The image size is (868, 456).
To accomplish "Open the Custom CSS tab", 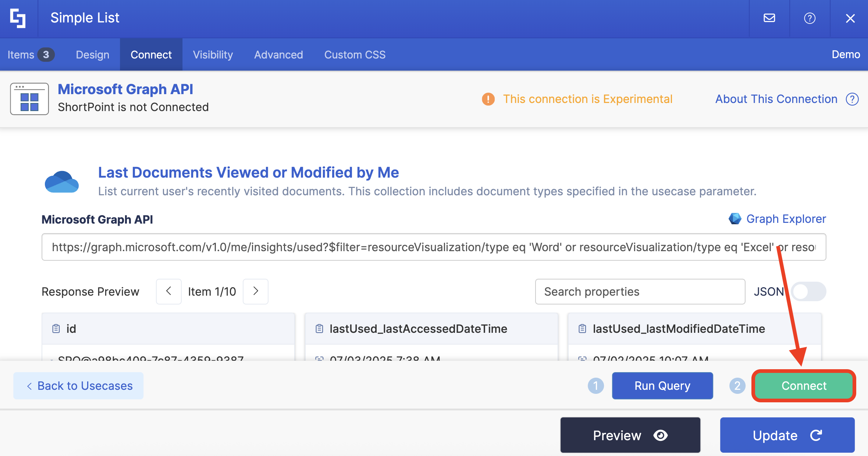I will pos(355,55).
